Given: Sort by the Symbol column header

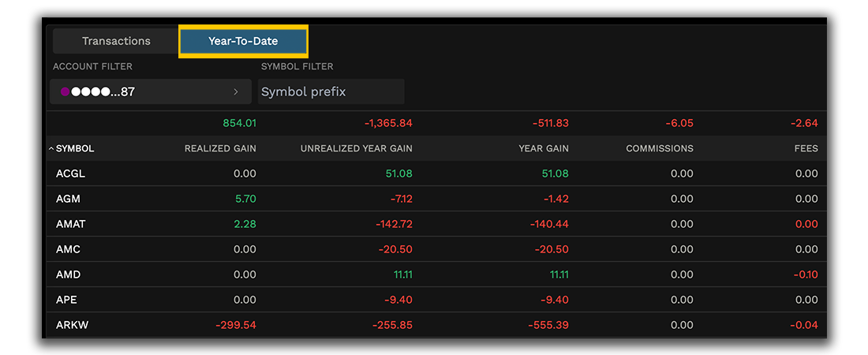Looking at the screenshot, I should [74, 148].
